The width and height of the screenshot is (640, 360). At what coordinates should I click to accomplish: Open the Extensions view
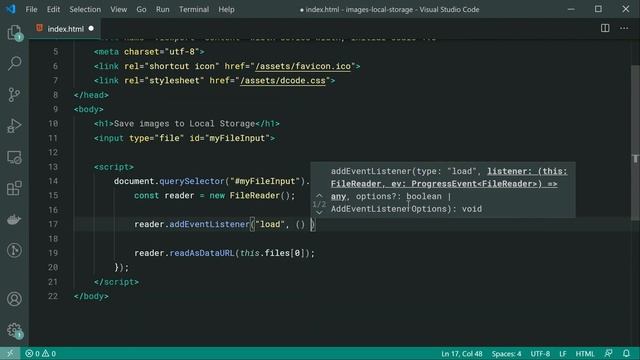[x=14, y=188]
